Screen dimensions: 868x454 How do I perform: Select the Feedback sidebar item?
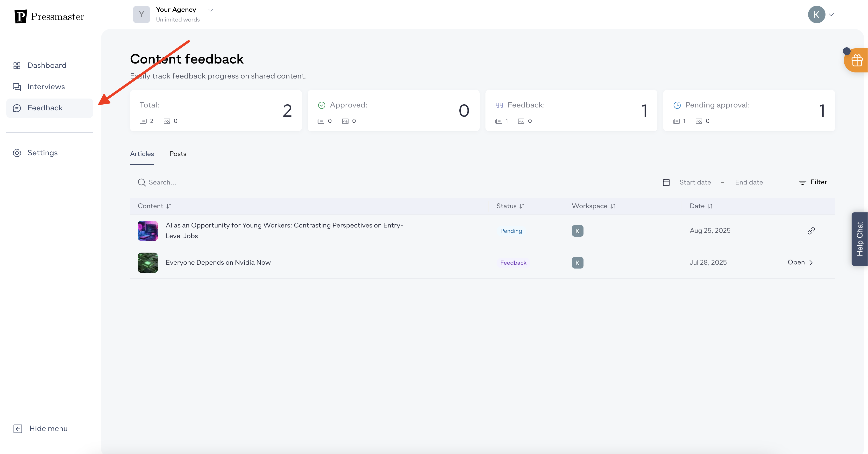click(45, 108)
